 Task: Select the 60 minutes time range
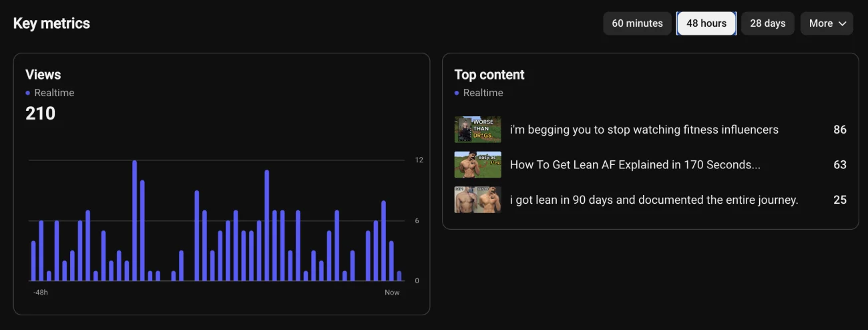click(637, 23)
